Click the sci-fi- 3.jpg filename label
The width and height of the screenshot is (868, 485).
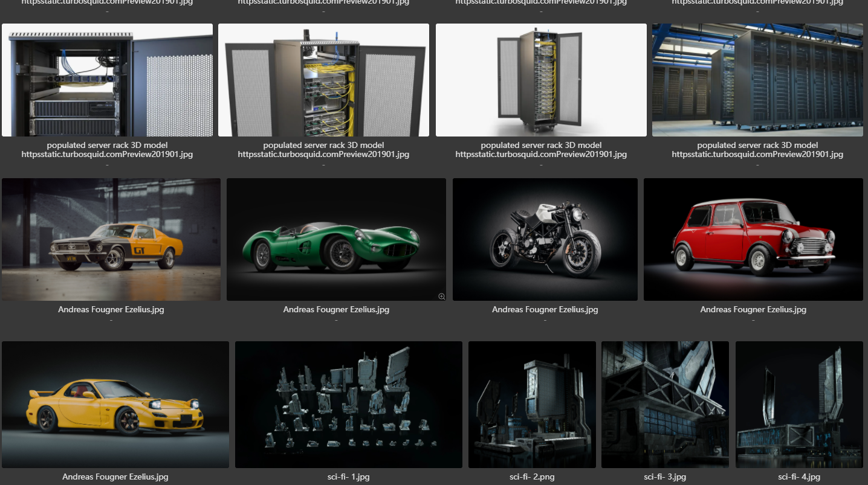[665, 477]
